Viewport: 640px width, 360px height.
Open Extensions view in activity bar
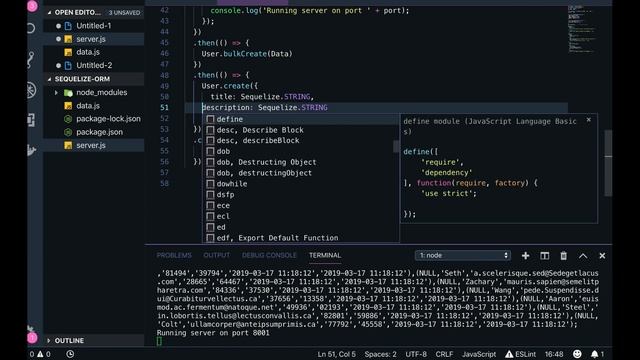(x=31, y=120)
